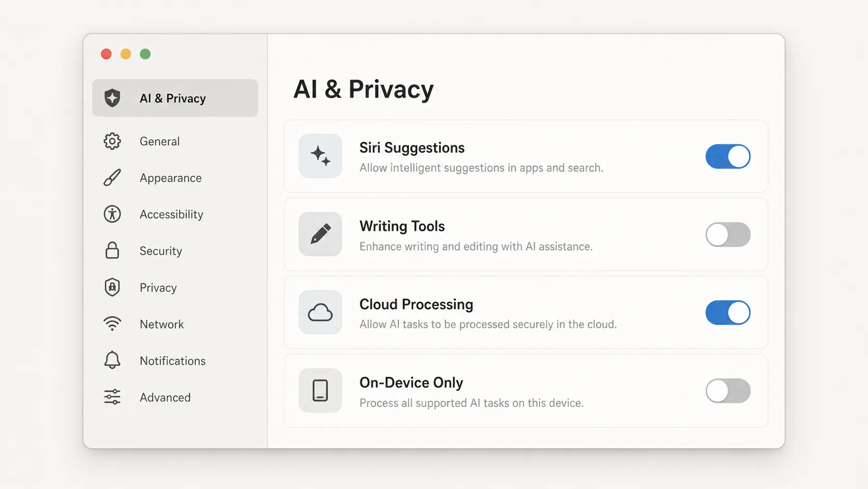Click 'Process all supported AI tasks on this device.'
The width and height of the screenshot is (868, 489).
click(x=471, y=403)
